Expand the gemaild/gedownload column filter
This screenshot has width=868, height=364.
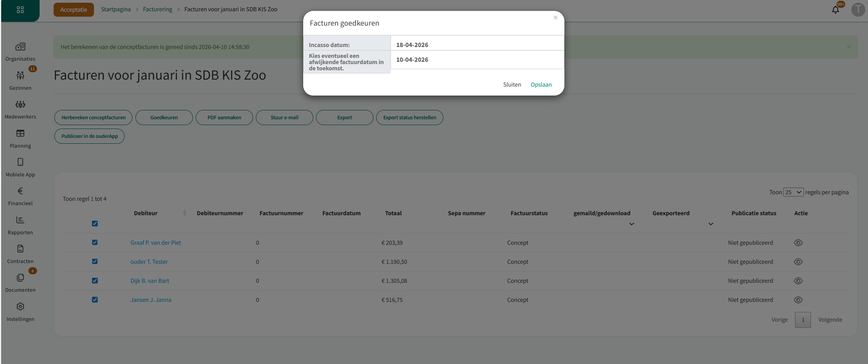(632, 224)
